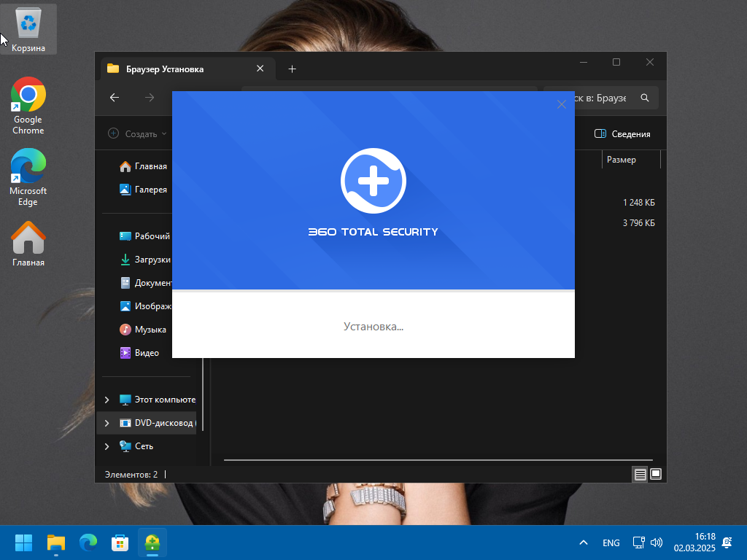Open Главная in the Explorer sidebar
This screenshot has height=560, width=747.
[143, 166]
